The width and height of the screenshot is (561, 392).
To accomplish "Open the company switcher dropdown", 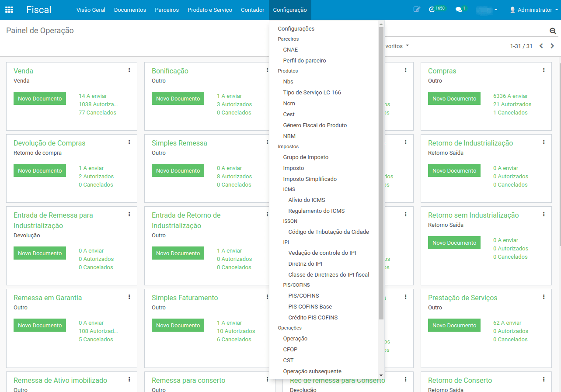I will coord(487,10).
